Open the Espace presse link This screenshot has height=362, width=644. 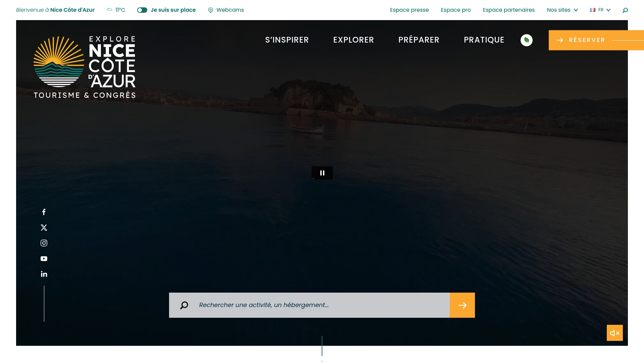(409, 10)
